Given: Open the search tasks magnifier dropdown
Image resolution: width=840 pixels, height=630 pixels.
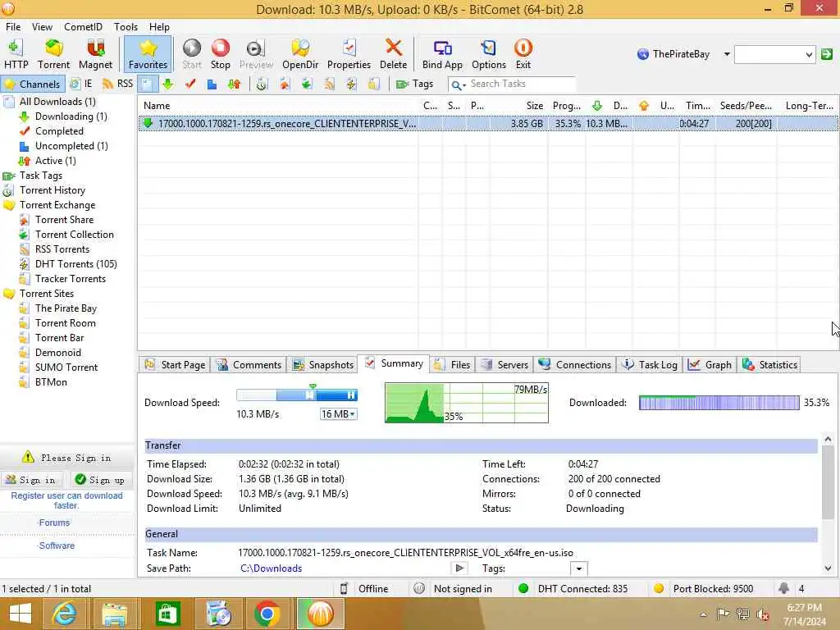Looking at the screenshot, I should 458,84.
